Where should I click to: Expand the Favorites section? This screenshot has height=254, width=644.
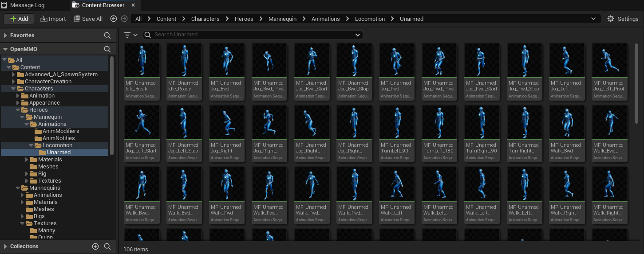(5, 35)
